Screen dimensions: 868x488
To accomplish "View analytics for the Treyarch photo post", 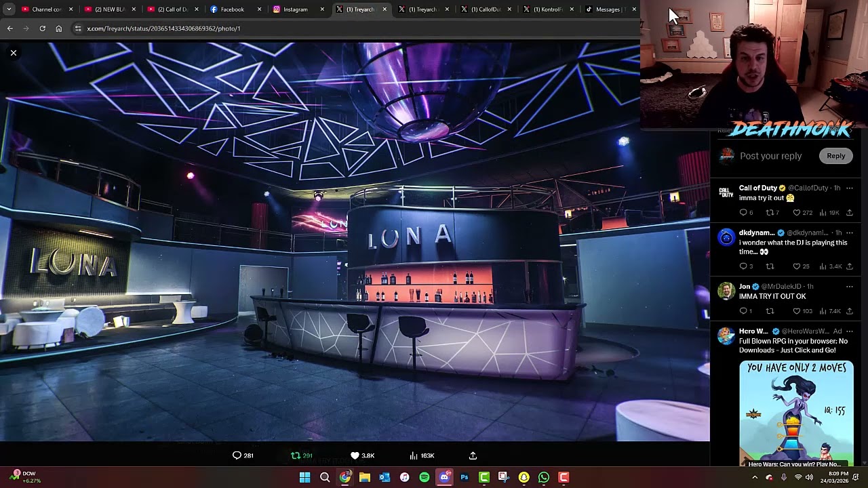I will click(422, 455).
